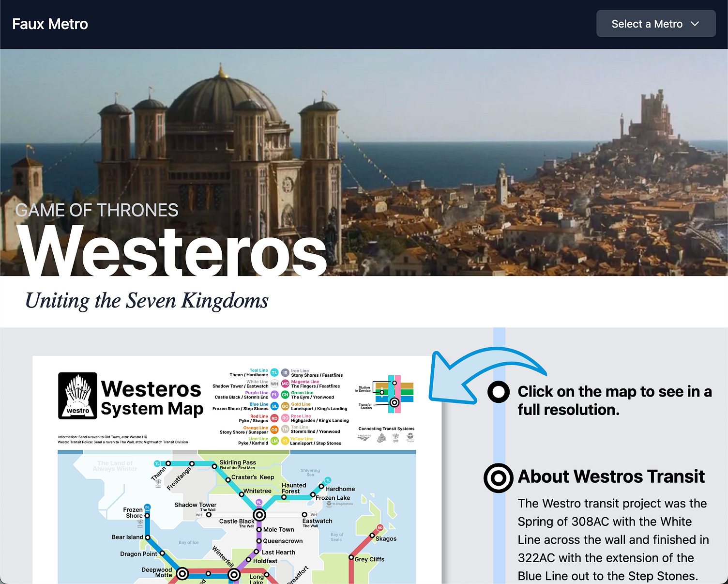The image size is (728, 584).
Task: Click the "Connecting Transit Systems" label
Action: point(386,429)
